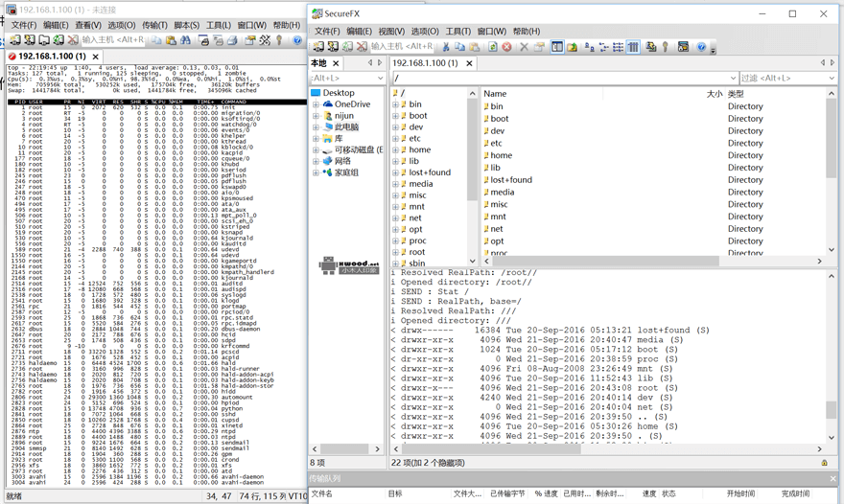
Task: Click the remote folder tree vertical scrollbar
Action: pos(472,149)
